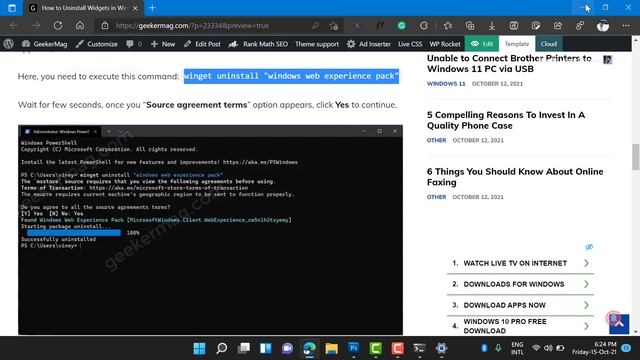This screenshot has height=360, width=640.
Task: Click the Share icon in Edge toolbar
Action: click(558, 26)
